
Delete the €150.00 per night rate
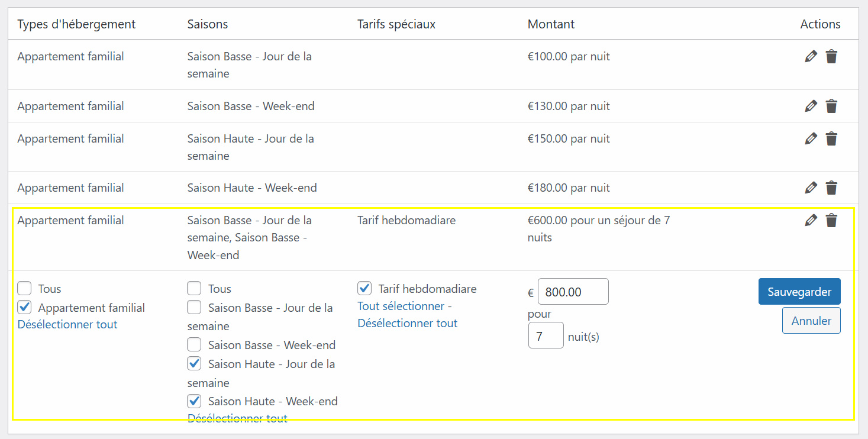point(831,139)
